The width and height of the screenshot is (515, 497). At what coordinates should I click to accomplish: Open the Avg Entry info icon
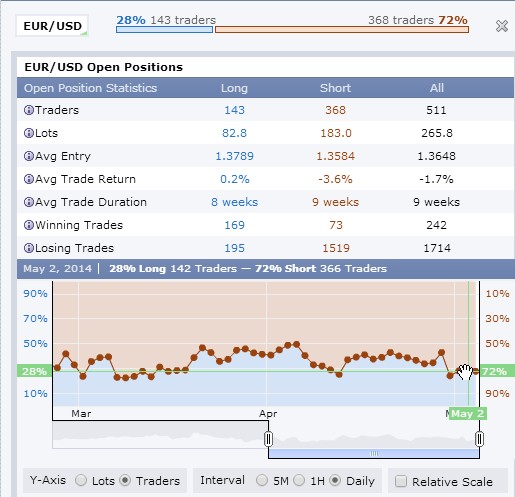[29, 156]
